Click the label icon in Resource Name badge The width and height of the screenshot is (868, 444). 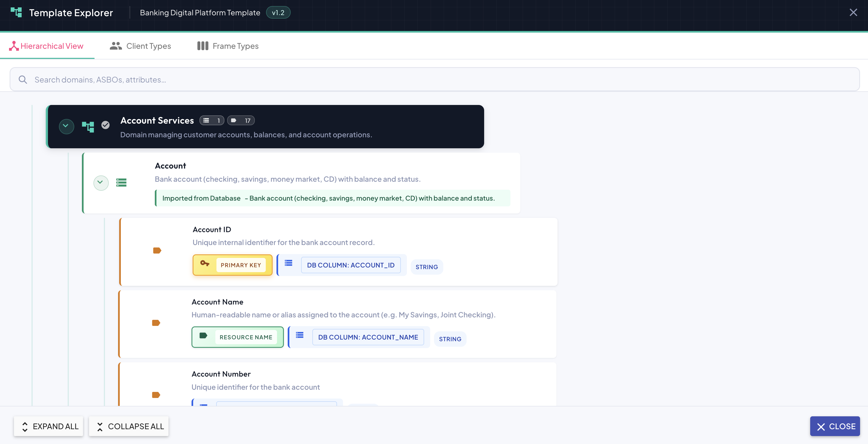pyautogui.click(x=203, y=335)
